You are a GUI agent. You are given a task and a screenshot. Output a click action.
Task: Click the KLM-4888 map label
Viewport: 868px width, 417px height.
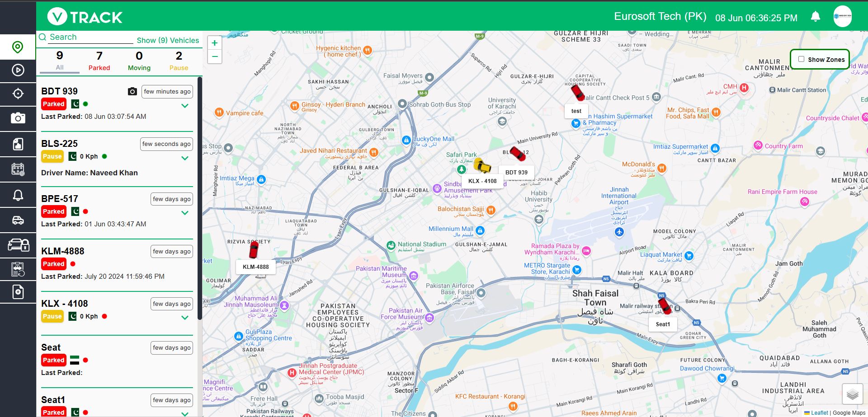pyautogui.click(x=256, y=267)
